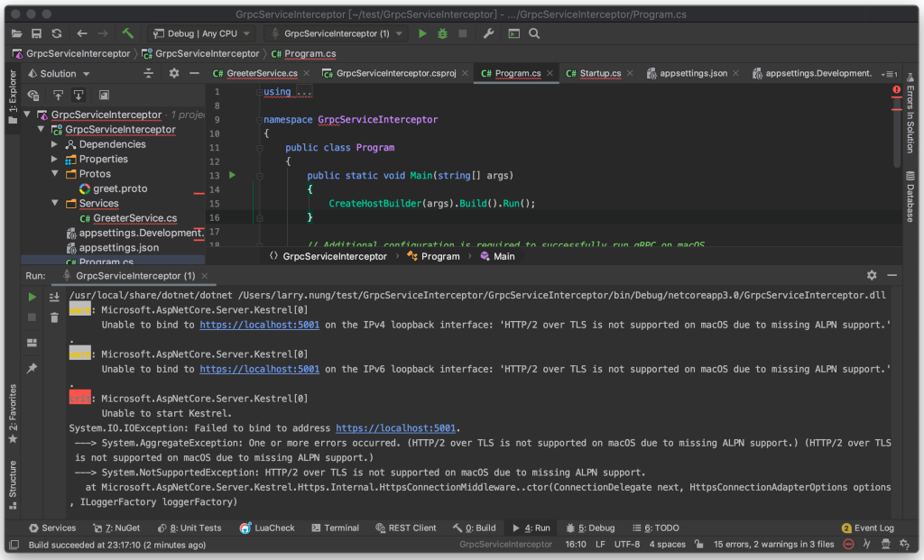Screen dimensions: 924x560
Task: Open the first https://localhost:5001 link in the IPv4 warning
Action: pos(259,325)
